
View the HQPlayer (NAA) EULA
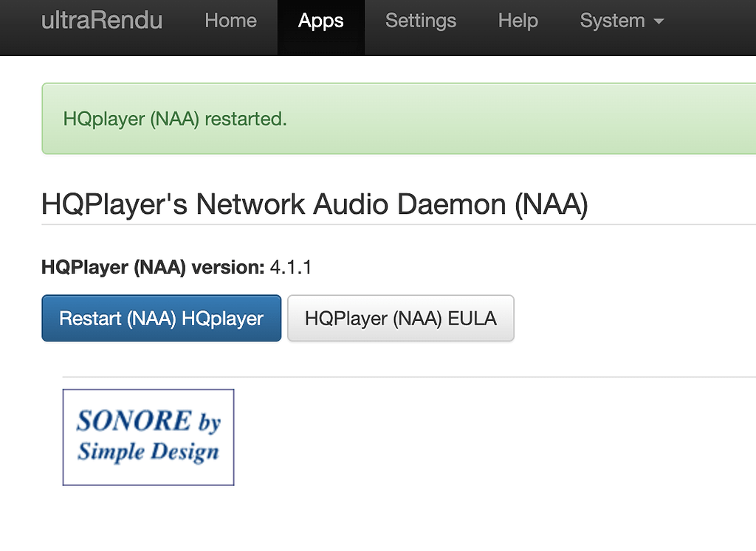400,318
